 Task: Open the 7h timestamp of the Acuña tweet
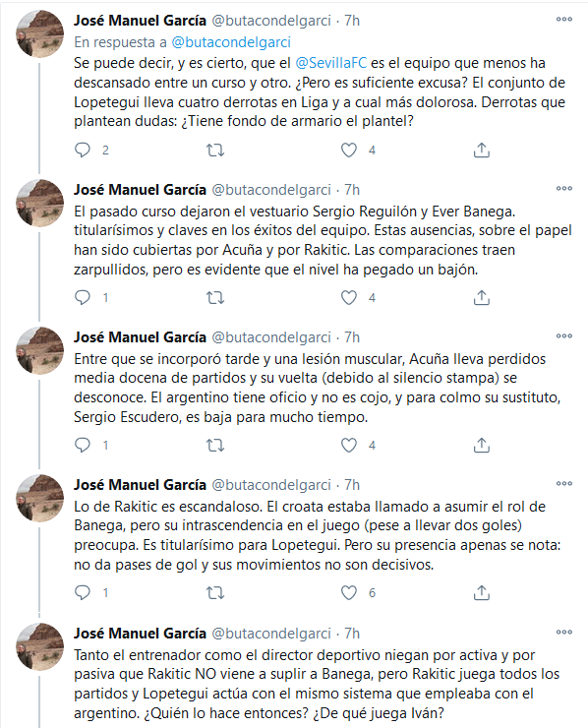click(352, 337)
